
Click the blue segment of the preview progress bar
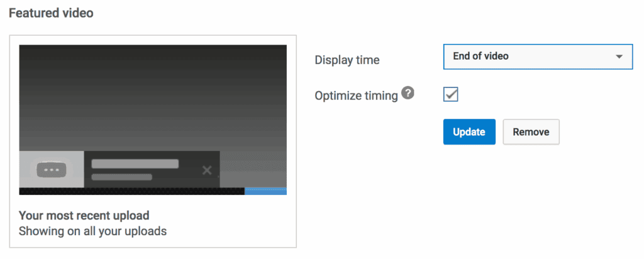[265, 191]
